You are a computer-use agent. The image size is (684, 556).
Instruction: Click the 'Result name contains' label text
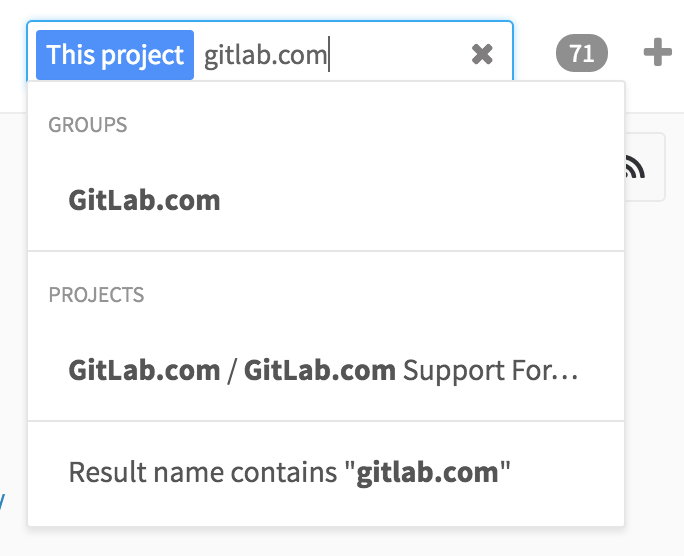pos(203,472)
